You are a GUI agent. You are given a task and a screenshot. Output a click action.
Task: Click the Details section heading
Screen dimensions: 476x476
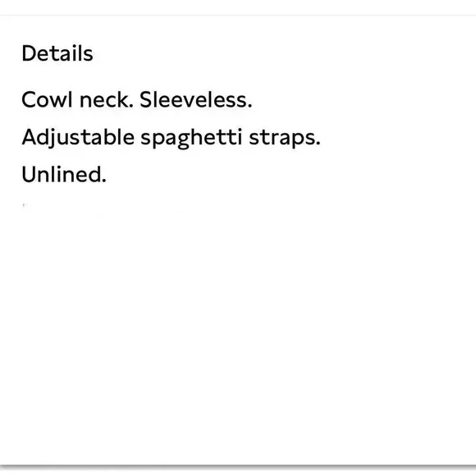pos(57,53)
